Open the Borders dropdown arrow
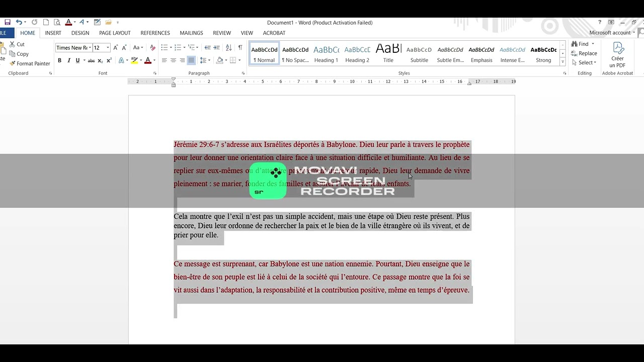This screenshot has height=362, width=644. [x=239, y=60]
